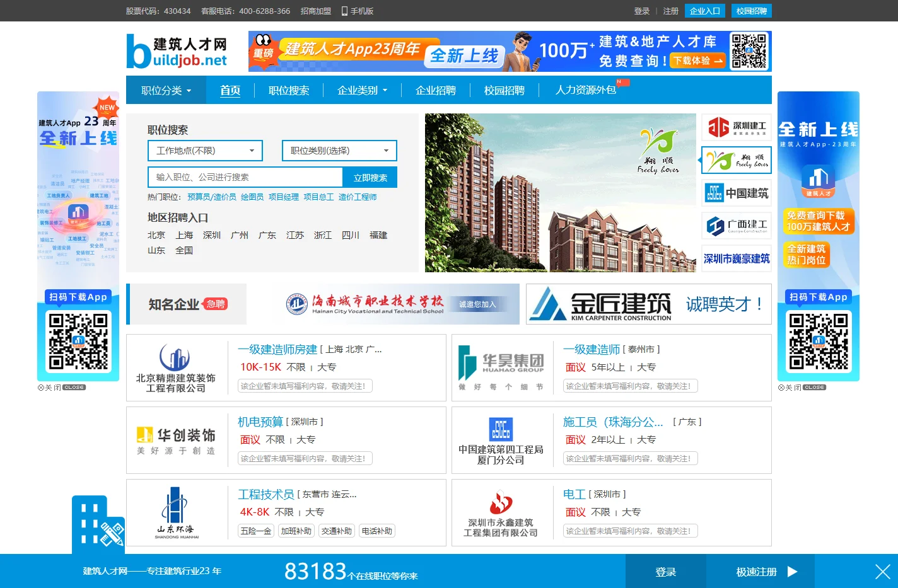The width and height of the screenshot is (898, 588).
Task: Click the 华昊集团 company logo
Action: 501,368
